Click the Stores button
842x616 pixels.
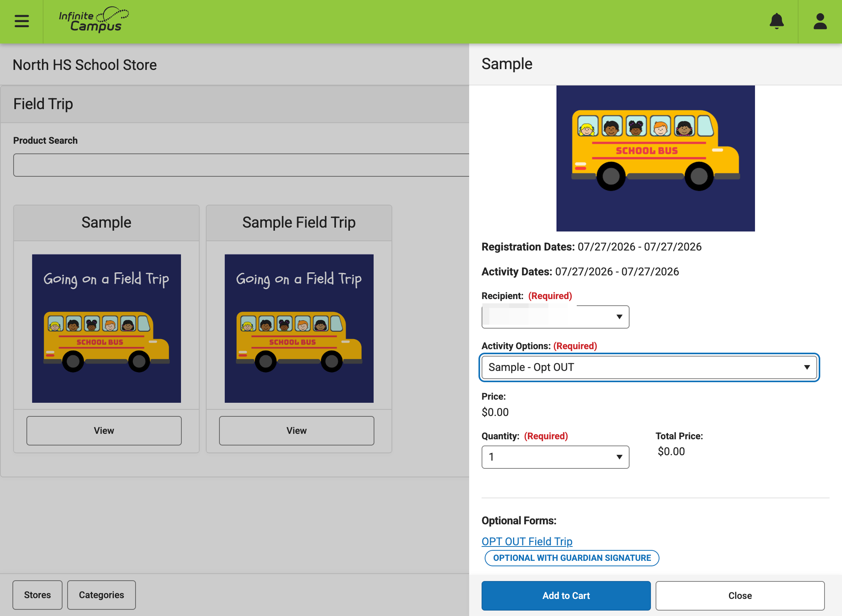point(37,595)
